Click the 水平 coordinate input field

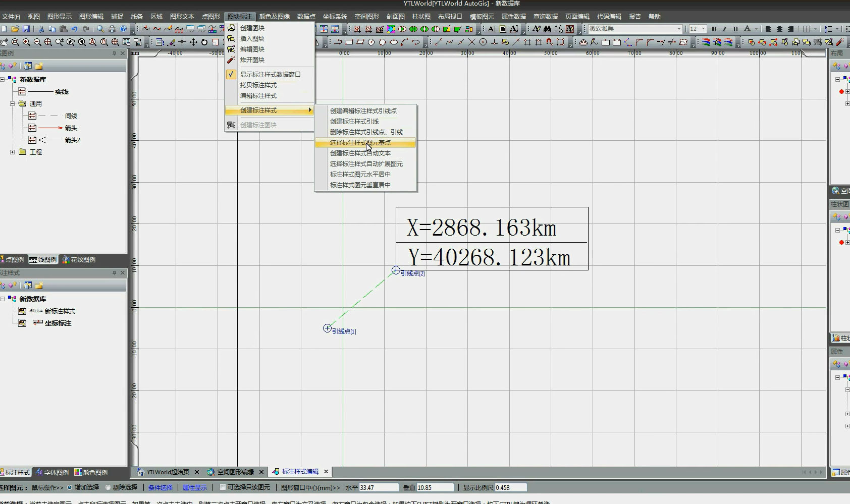tap(379, 487)
